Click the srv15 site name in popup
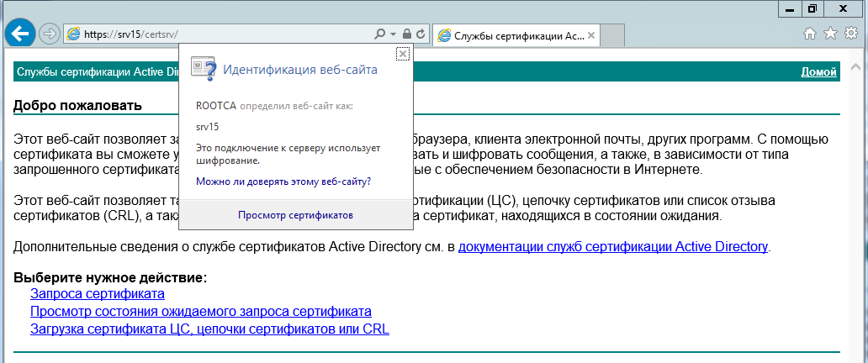 tap(208, 127)
